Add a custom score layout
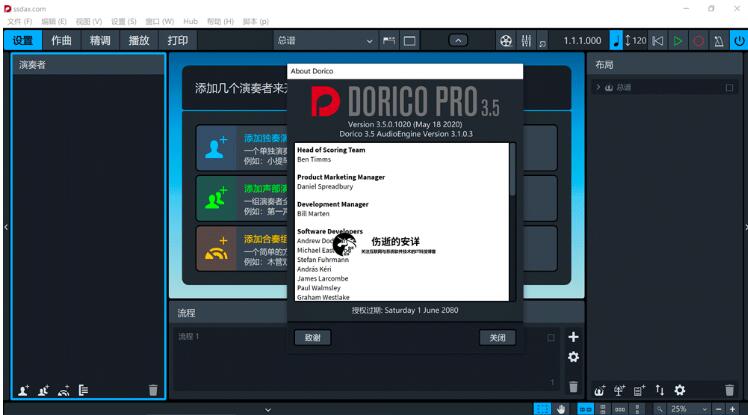 coord(640,391)
